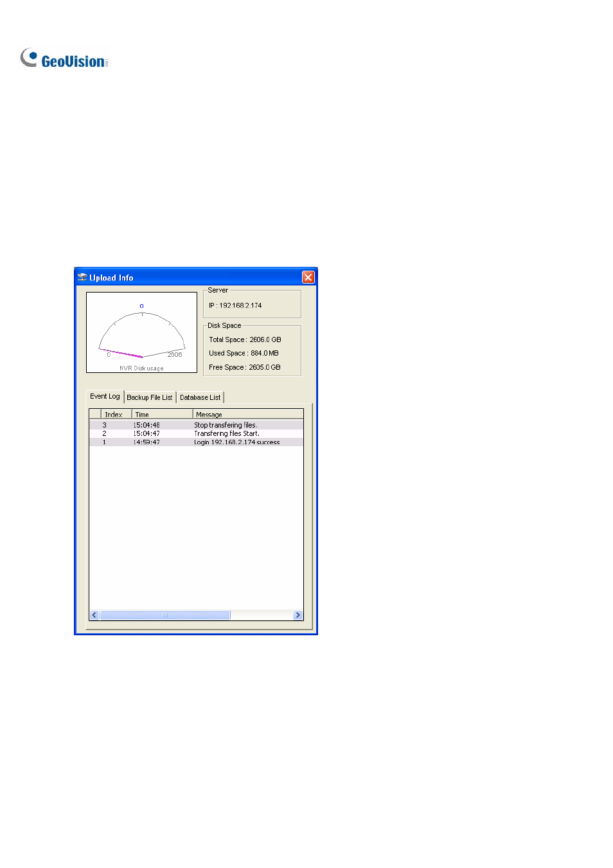Select the 'Login 192.168.2.174 success' row
This screenshot has height=868, width=613.
(x=196, y=442)
